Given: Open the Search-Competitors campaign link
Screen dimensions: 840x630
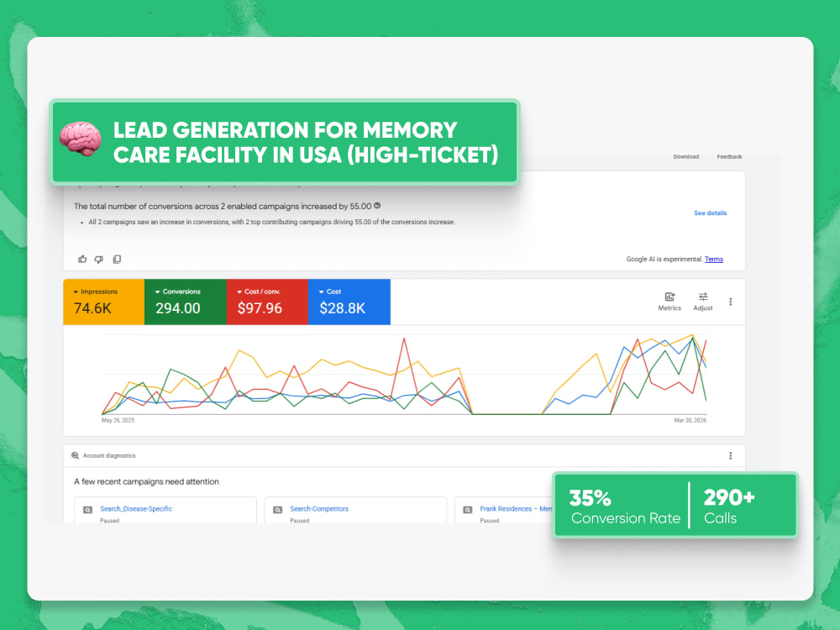Looking at the screenshot, I should coord(319,509).
